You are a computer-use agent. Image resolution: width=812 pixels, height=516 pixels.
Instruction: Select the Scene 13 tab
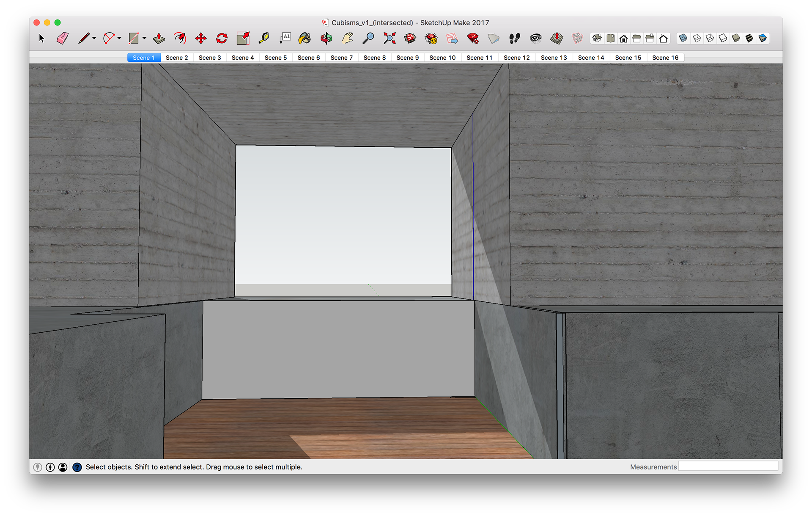point(554,58)
